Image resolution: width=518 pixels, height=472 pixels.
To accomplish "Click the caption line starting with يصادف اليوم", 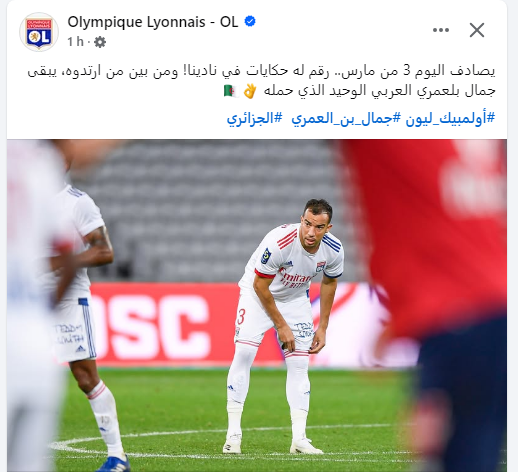I will [261, 72].
